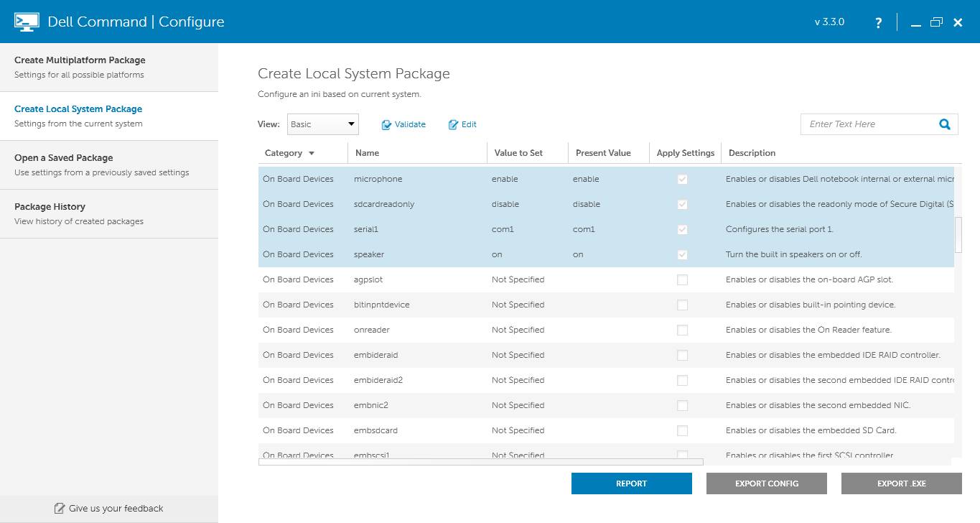Click the EXPORT .EXE button
The image size is (980, 523).
(x=902, y=483)
